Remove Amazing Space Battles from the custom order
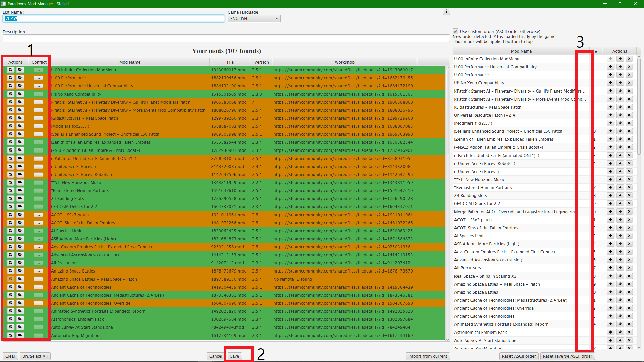644x362 pixels. 629,292
